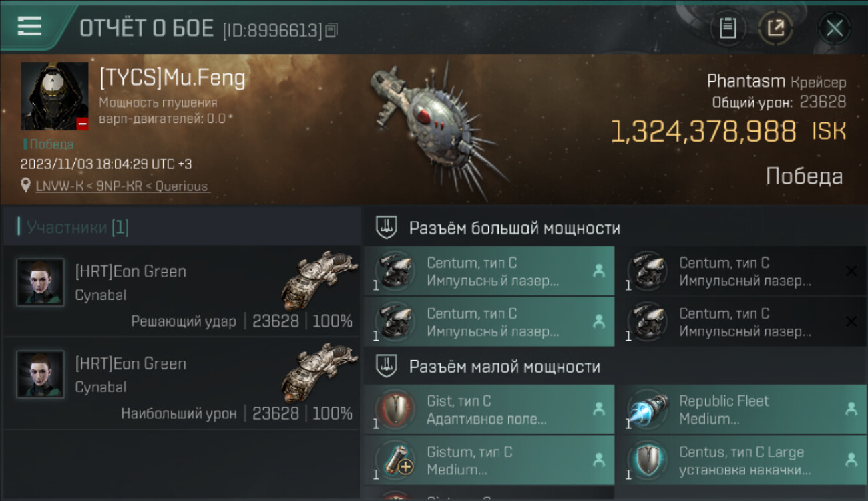Select Republic Fleet Medium module

(741, 409)
